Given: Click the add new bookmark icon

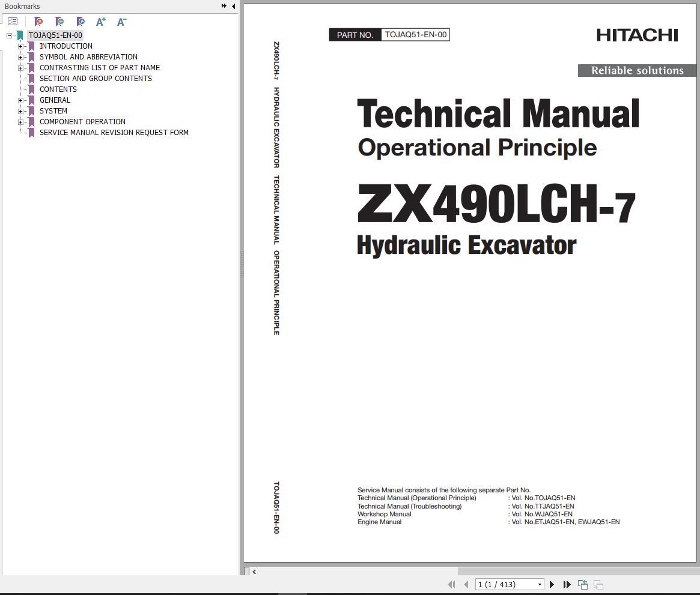Looking at the screenshot, I should (59, 22).
